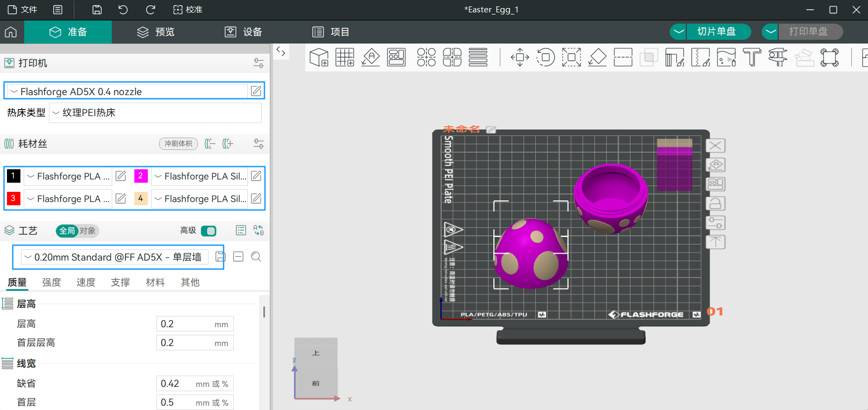Expand the 热床类型 bed type dropdown
Screen dimensions: 868x410
pos(155,113)
